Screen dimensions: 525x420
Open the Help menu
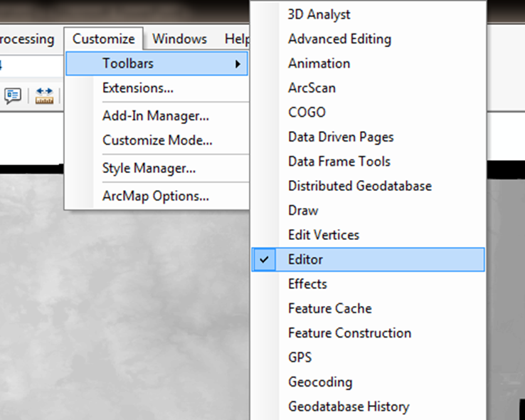pyautogui.click(x=236, y=39)
